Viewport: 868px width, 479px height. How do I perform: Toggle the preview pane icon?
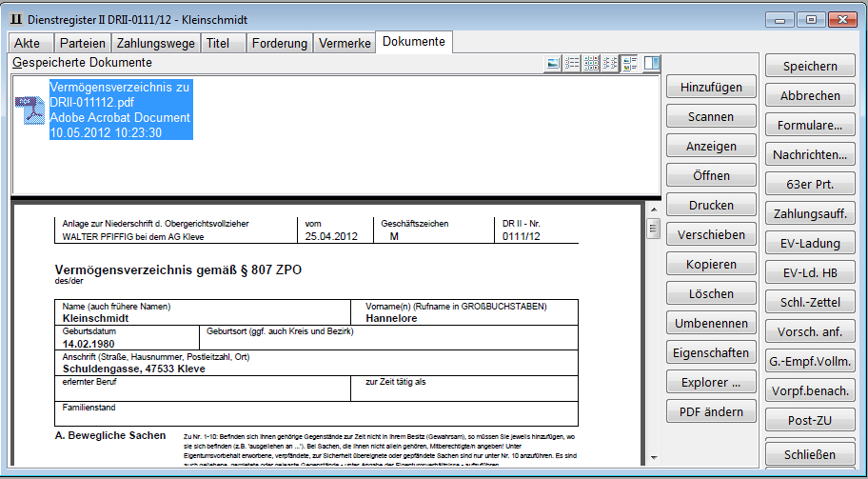point(652,64)
